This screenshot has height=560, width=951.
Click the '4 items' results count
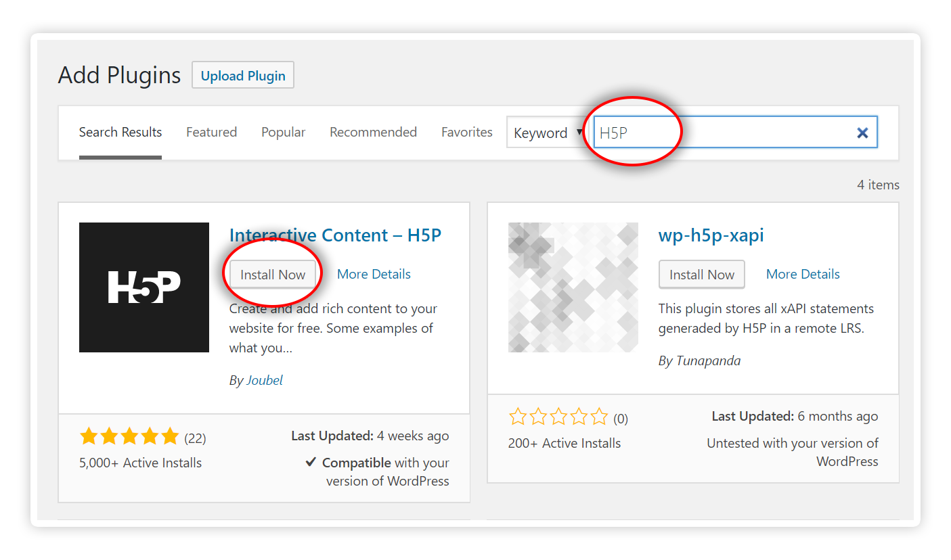coord(878,185)
